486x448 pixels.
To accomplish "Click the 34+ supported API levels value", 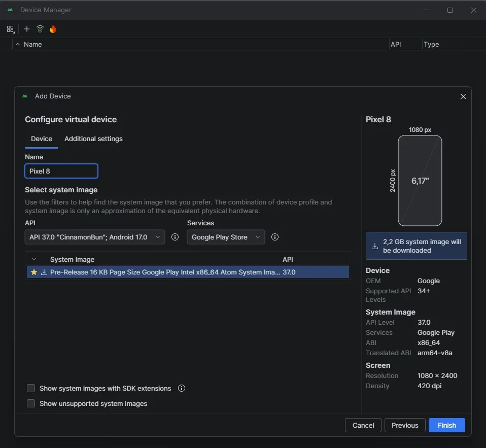I will click(424, 291).
